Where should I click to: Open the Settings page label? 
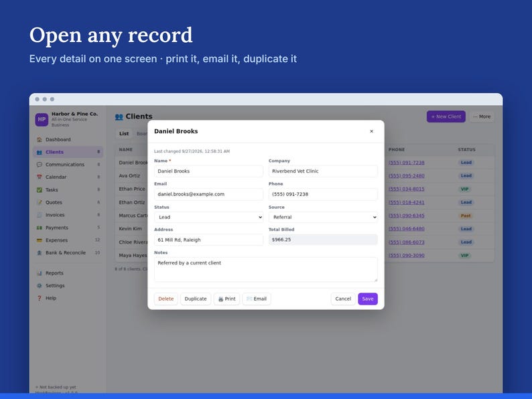click(55, 285)
